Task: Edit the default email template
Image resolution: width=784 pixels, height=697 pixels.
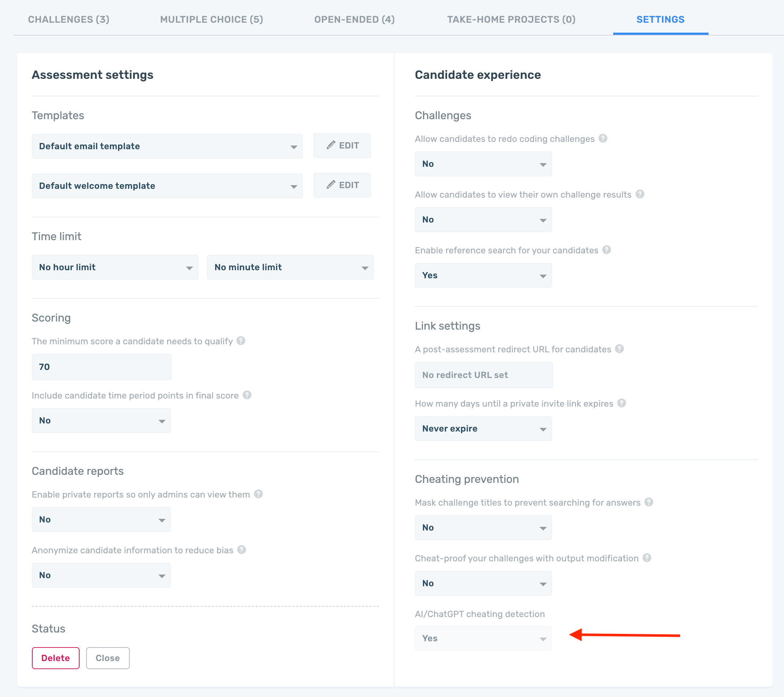Action: coord(342,146)
